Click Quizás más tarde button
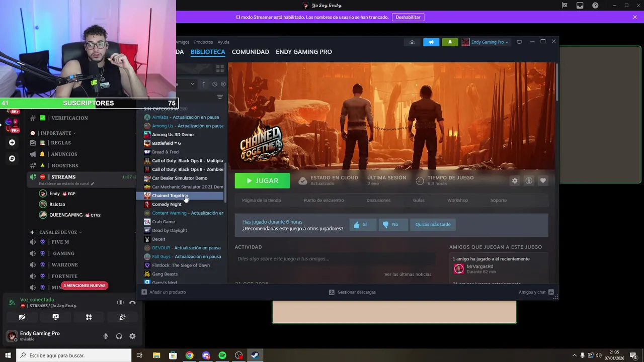644x362 pixels. coord(433,225)
